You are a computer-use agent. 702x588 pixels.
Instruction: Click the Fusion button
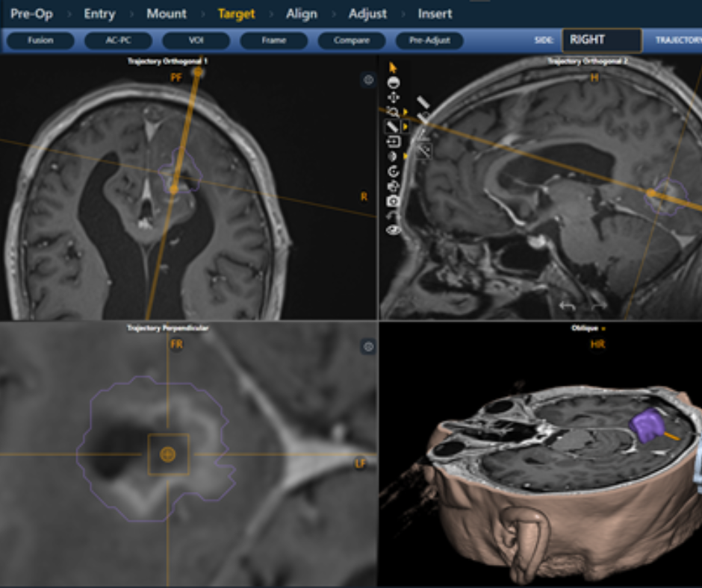(x=39, y=41)
